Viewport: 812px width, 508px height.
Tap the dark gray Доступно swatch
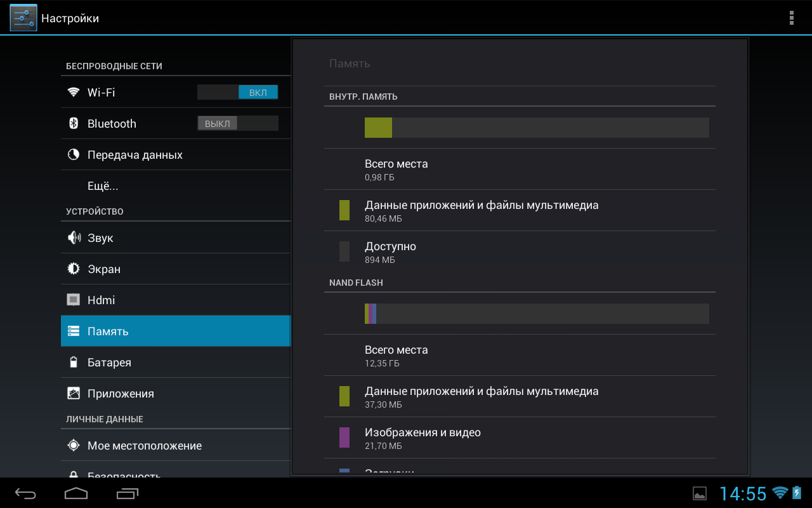pyautogui.click(x=344, y=251)
